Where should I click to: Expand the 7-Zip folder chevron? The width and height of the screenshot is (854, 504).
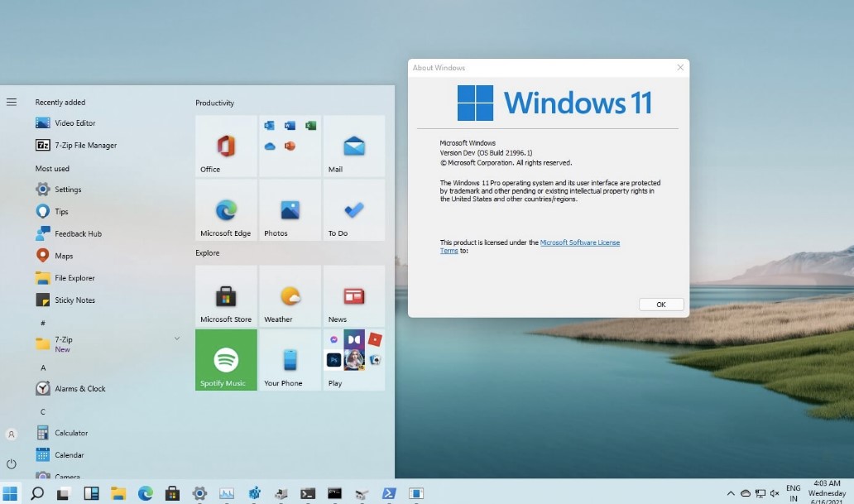coord(177,338)
